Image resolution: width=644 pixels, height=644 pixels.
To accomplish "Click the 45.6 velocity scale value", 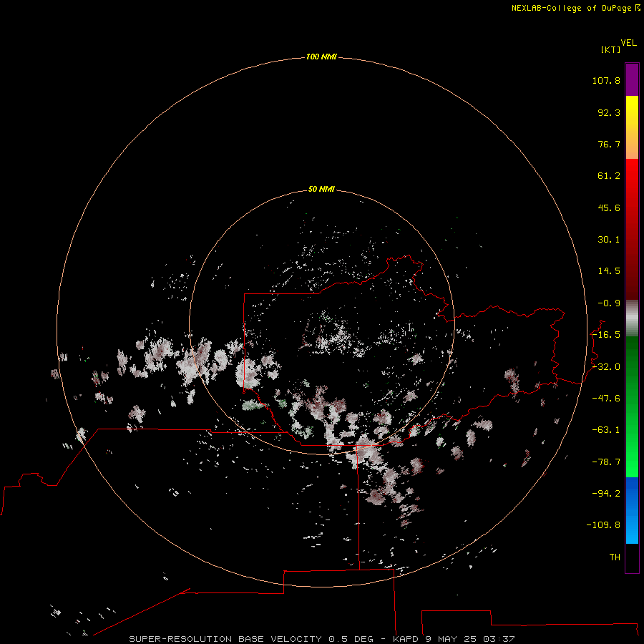I will point(609,208).
